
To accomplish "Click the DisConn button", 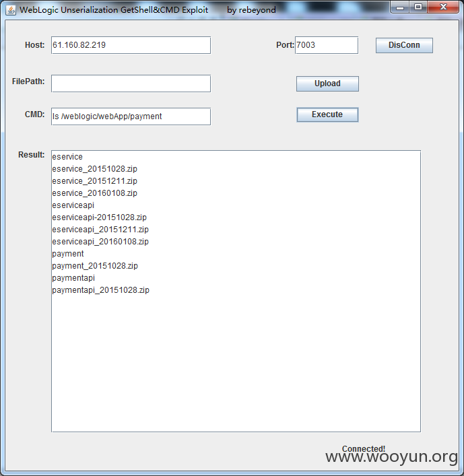I will (404, 45).
